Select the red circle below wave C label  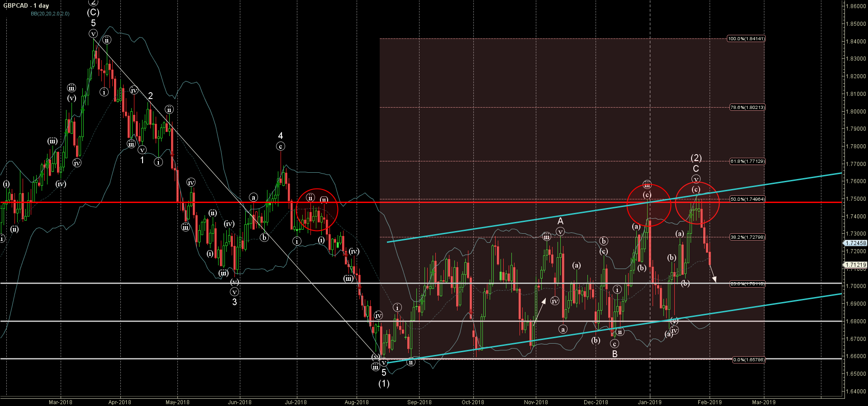(x=697, y=203)
